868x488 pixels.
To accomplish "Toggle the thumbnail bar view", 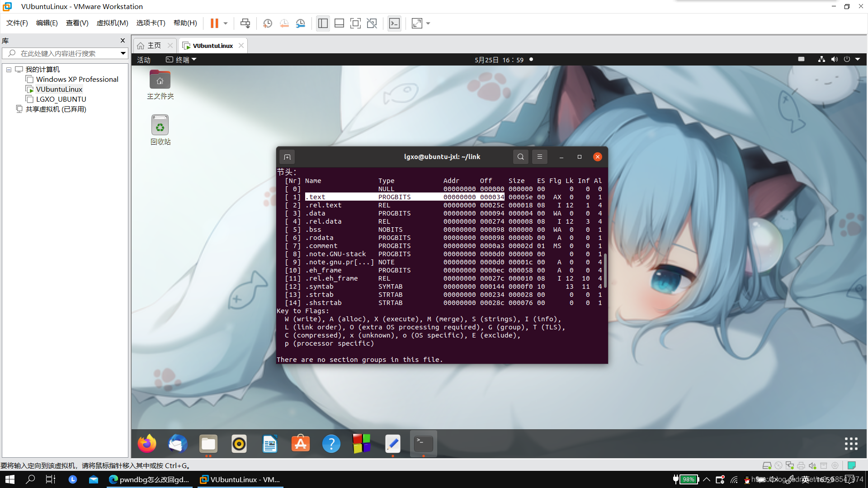I will pos(339,23).
